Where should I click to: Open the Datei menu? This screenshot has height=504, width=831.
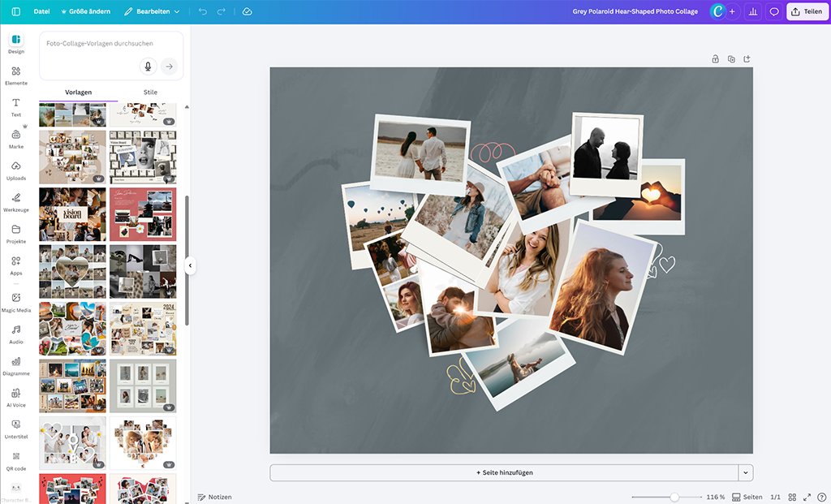[41, 11]
